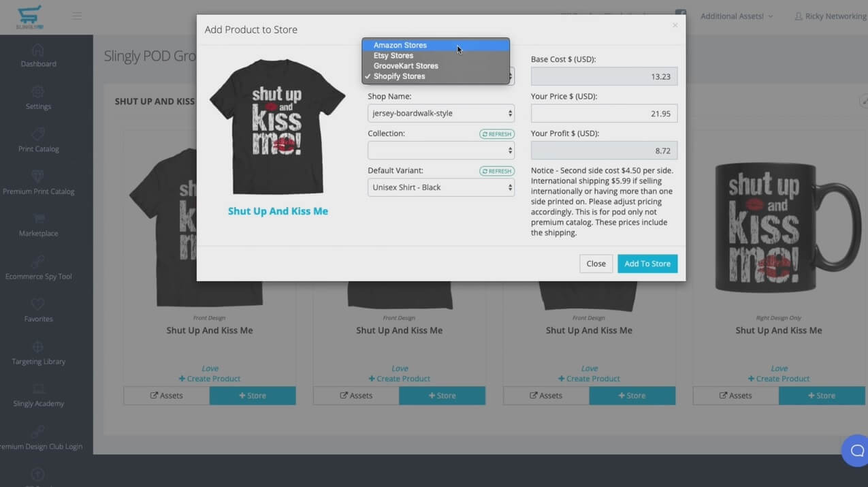Open the Settings sidebar icon

click(38, 92)
